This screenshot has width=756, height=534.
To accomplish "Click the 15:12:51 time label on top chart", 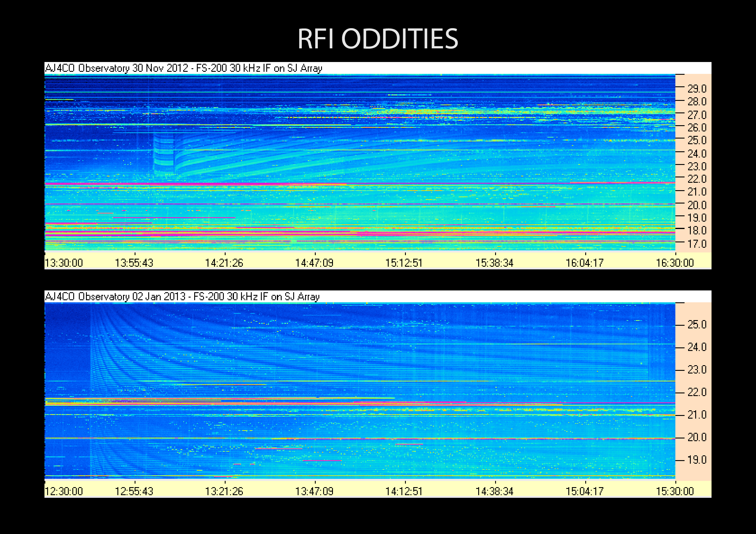I will (x=404, y=263).
